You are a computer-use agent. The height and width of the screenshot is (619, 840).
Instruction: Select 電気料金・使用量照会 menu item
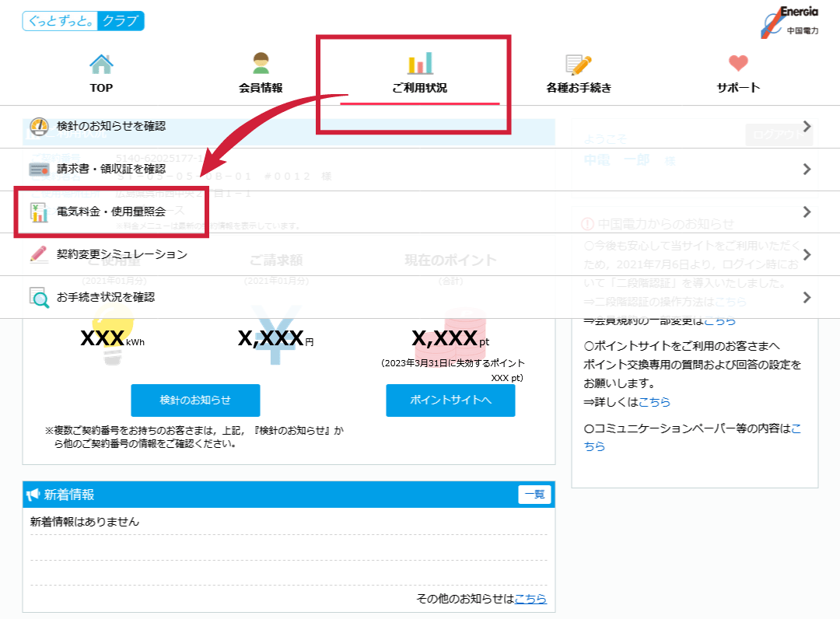111,212
